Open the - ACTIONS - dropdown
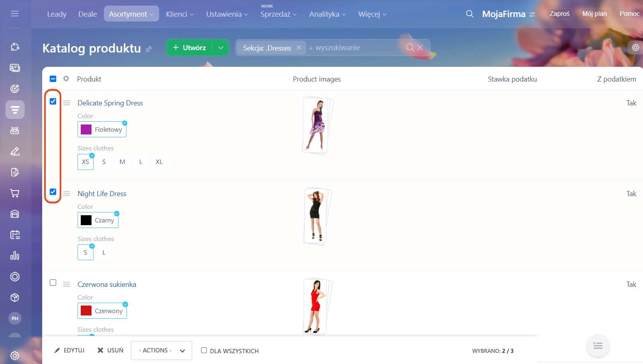The image size is (643, 364). (x=162, y=350)
